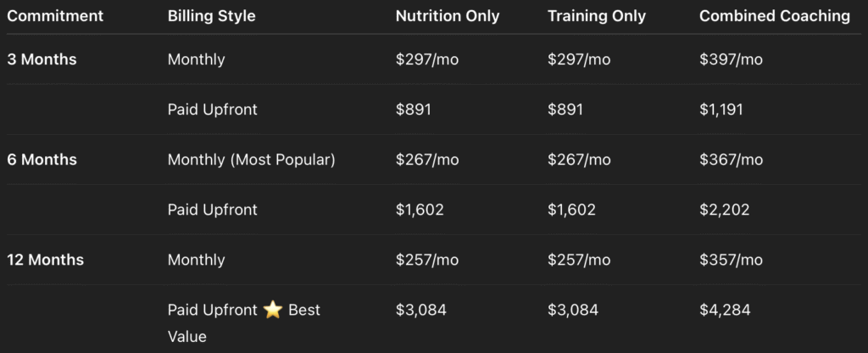The height and width of the screenshot is (353, 868).
Task: Select the Billing Style column header
Action: pyautogui.click(x=211, y=16)
